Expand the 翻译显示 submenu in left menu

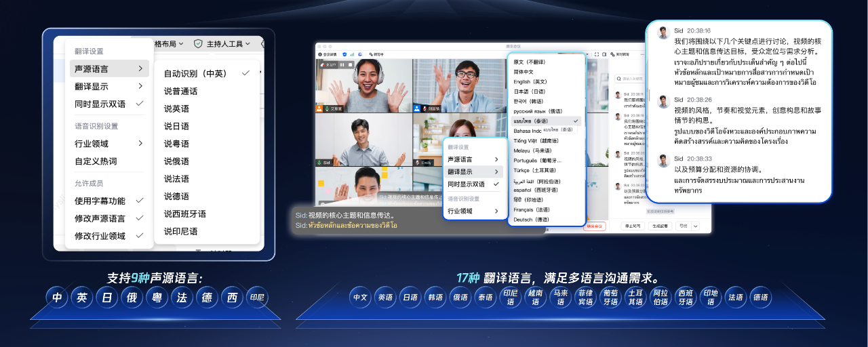pos(108,86)
